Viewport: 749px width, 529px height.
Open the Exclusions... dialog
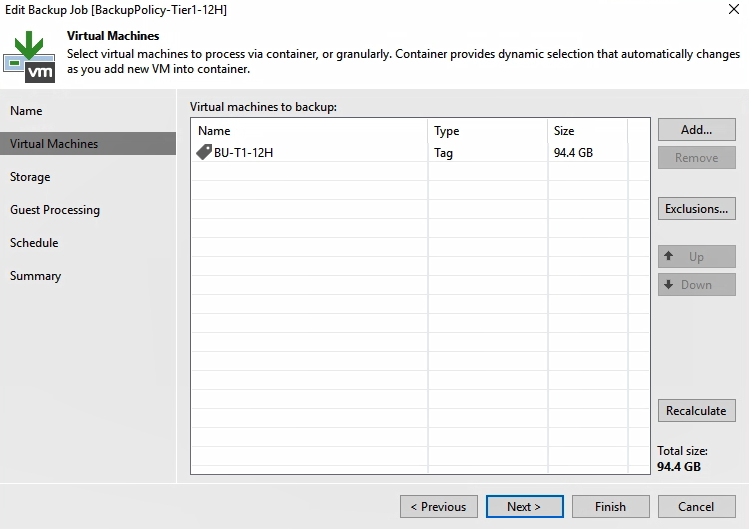tap(696, 209)
